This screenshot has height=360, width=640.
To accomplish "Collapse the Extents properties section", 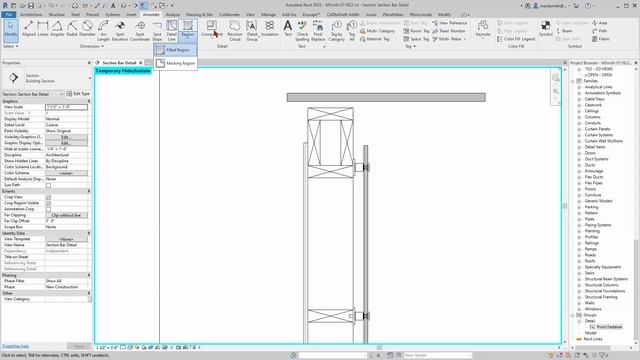I will tap(89, 191).
